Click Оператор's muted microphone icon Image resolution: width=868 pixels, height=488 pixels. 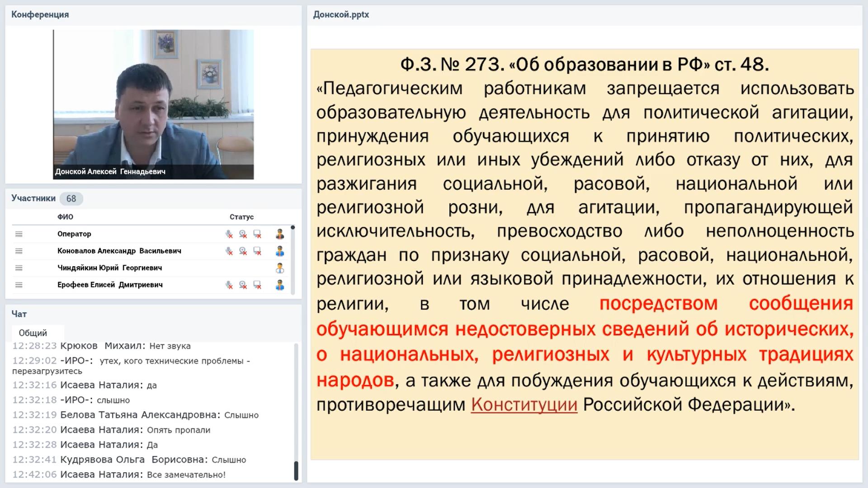(x=229, y=234)
